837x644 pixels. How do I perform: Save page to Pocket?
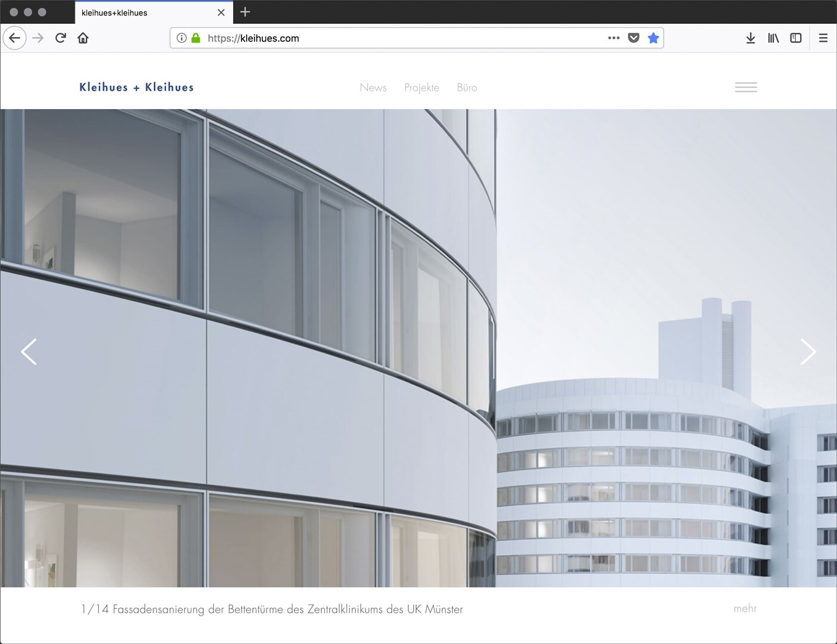pyautogui.click(x=634, y=38)
